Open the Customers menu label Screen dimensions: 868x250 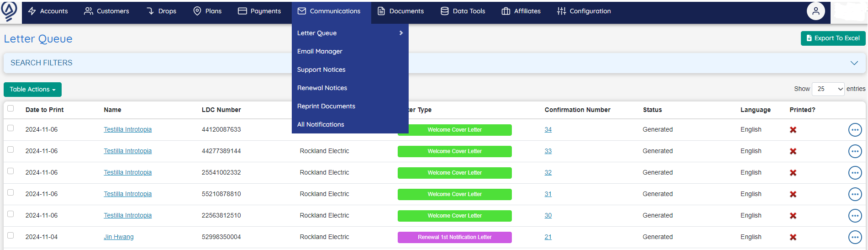(113, 11)
